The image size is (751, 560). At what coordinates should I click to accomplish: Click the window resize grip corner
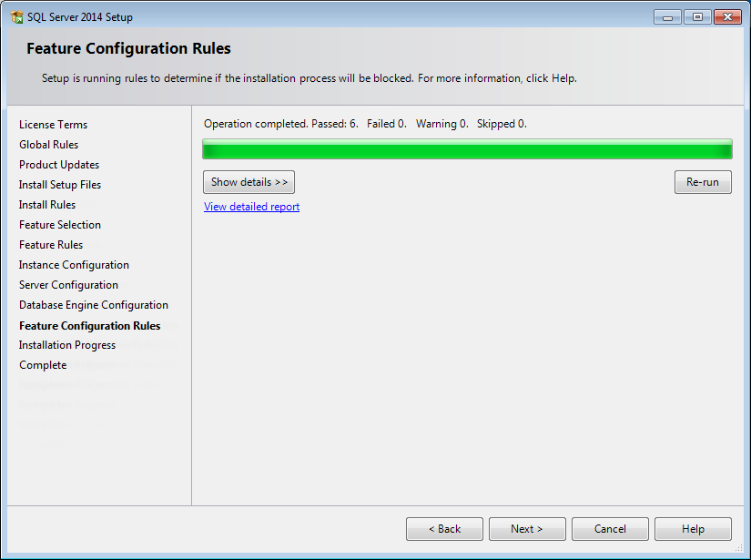click(738, 548)
